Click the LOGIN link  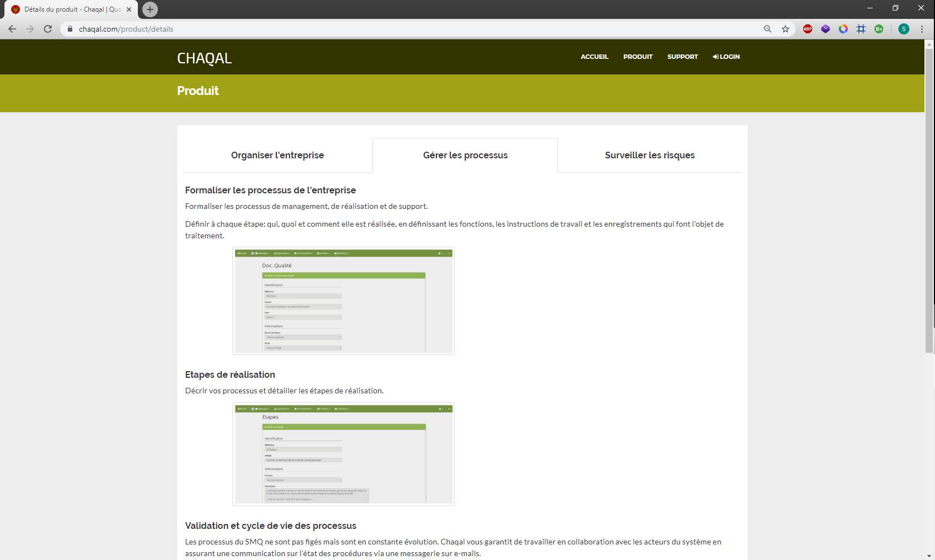(727, 57)
